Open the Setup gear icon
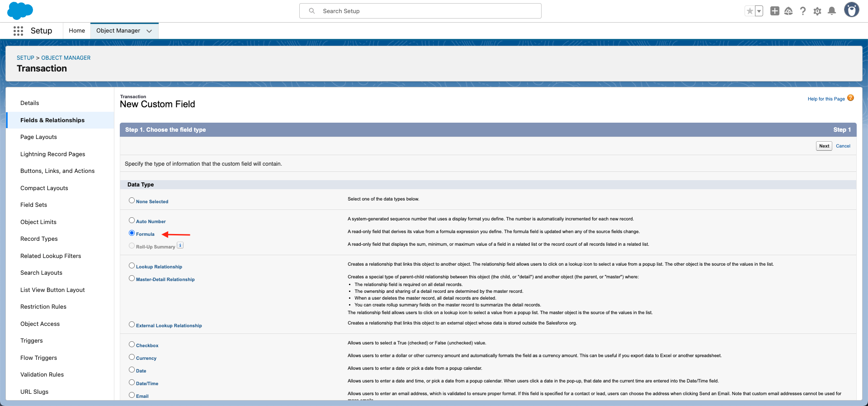This screenshot has width=868, height=406. click(x=817, y=11)
